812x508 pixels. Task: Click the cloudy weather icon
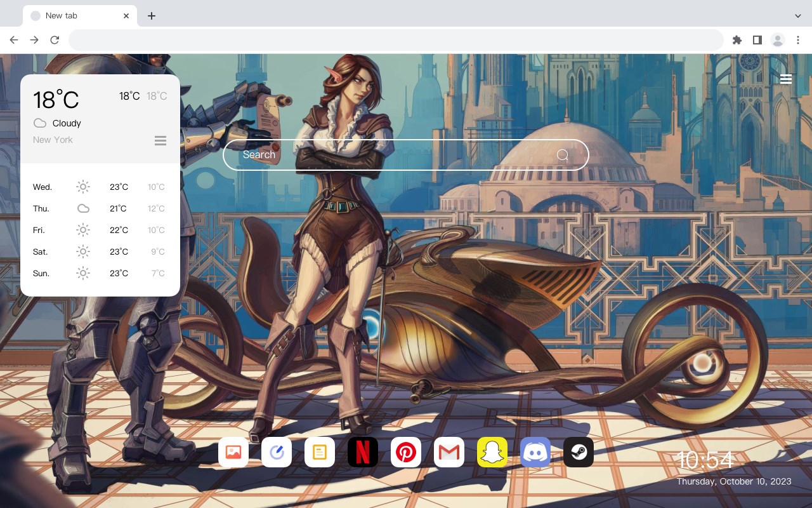pos(40,123)
